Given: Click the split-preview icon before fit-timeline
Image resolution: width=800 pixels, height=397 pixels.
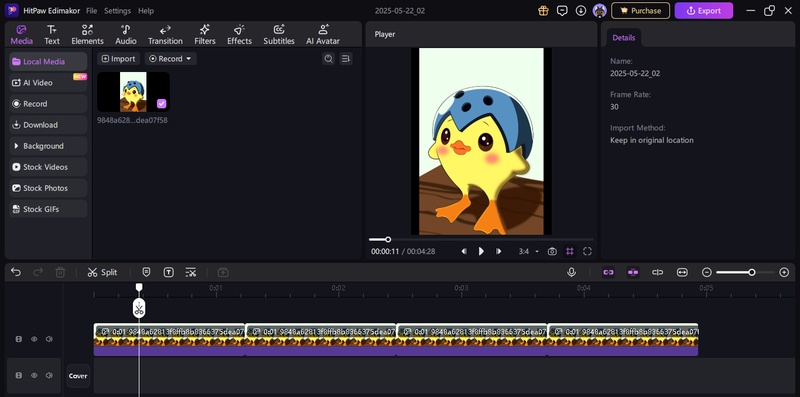Looking at the screenshot, I should 658,272.
